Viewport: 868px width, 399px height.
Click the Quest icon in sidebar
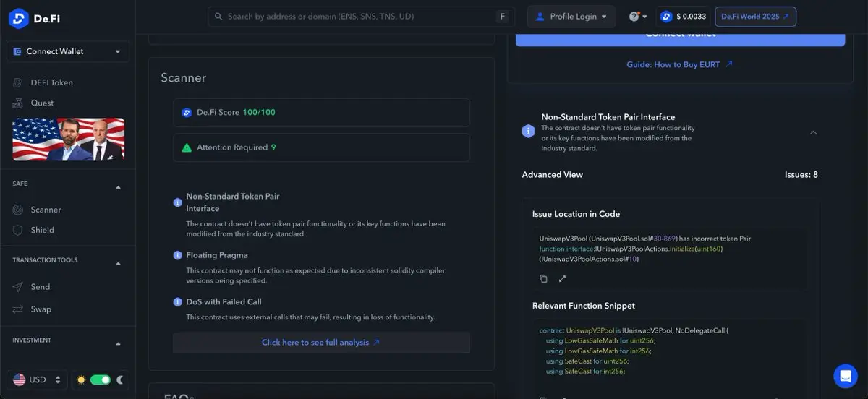18,103
